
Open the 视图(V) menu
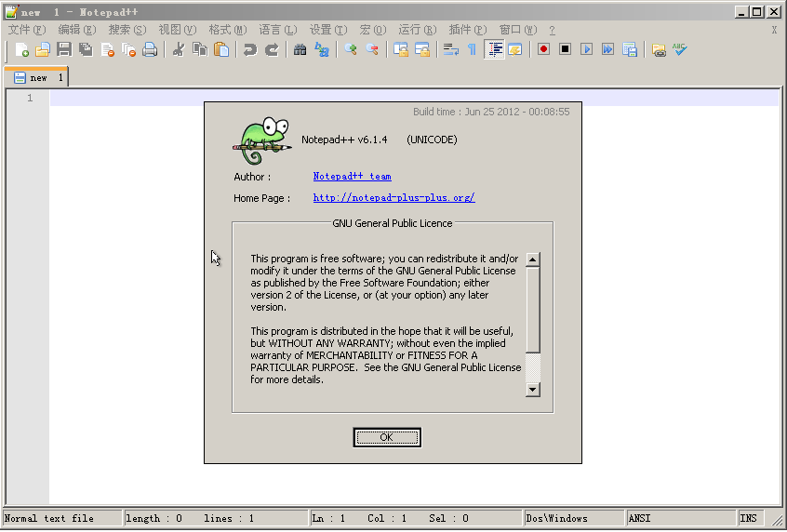click(178, 30)
